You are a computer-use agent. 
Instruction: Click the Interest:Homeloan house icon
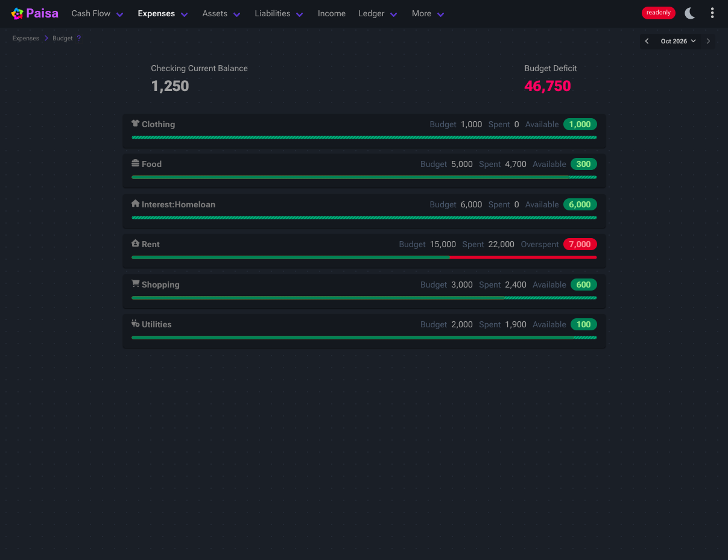tap(135, 204)
